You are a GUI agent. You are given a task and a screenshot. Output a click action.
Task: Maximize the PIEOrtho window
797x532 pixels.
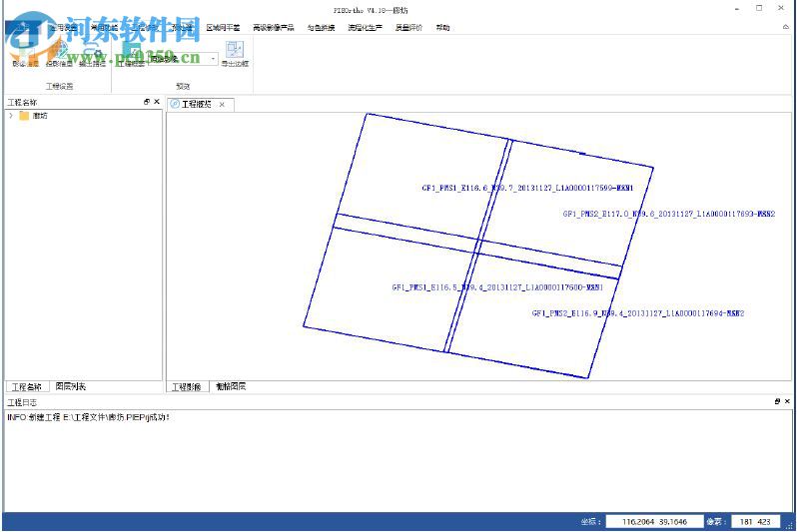(759, 8)
